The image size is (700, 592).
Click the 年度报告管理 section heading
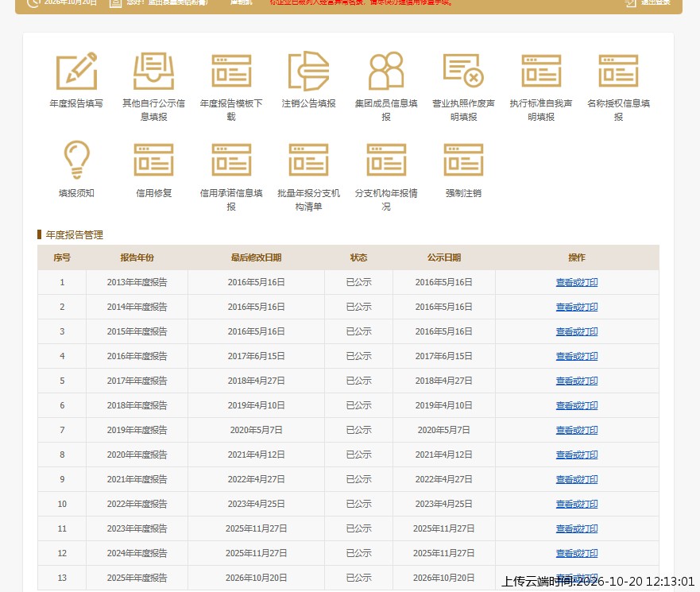coord(75,235)
